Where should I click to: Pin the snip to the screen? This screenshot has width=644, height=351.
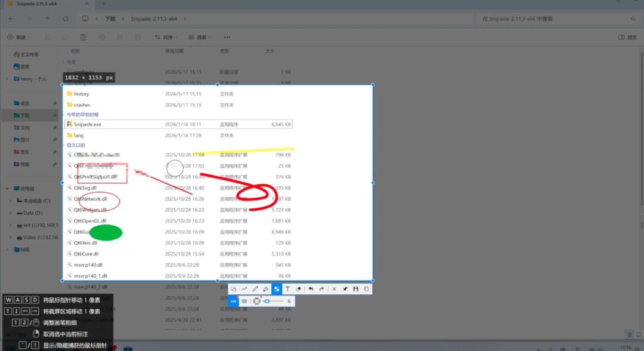click(x=345, y=289)
